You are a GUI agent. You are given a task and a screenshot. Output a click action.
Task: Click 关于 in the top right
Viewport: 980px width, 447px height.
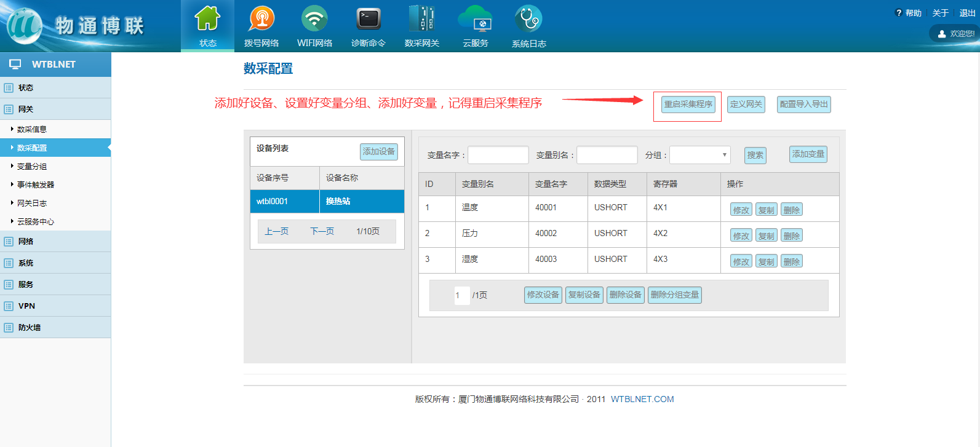(941, 13)
